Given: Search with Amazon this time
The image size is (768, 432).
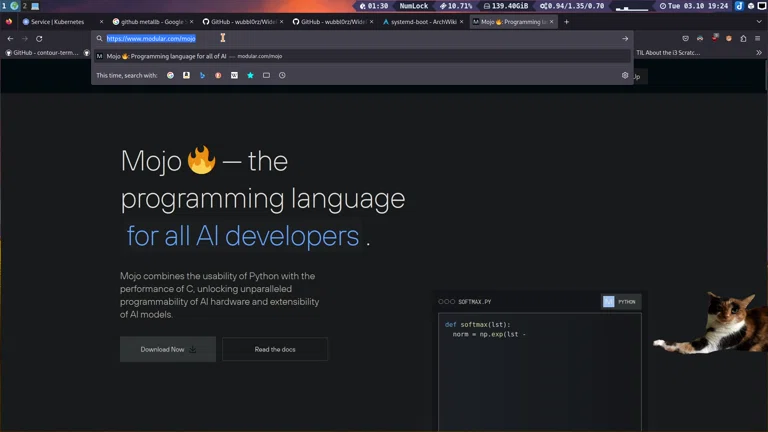Looking at the screenshot, I should [x=187, y=75].
